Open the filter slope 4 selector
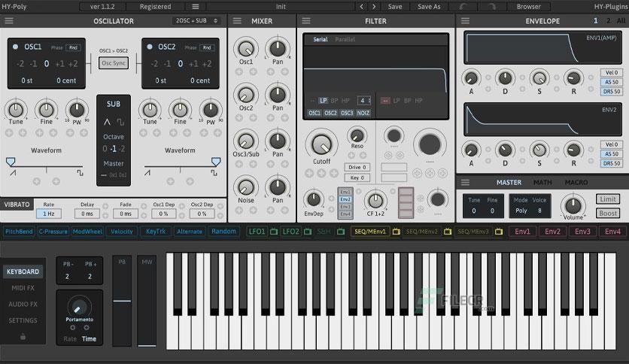Image resolution: width=629 pixels, height=364 pixels. 364,100
